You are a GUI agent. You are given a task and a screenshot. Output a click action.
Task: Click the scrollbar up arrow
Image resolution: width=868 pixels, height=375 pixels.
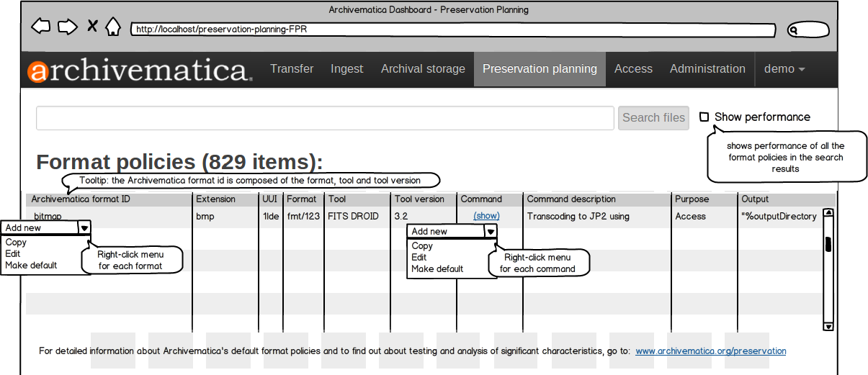828,213
